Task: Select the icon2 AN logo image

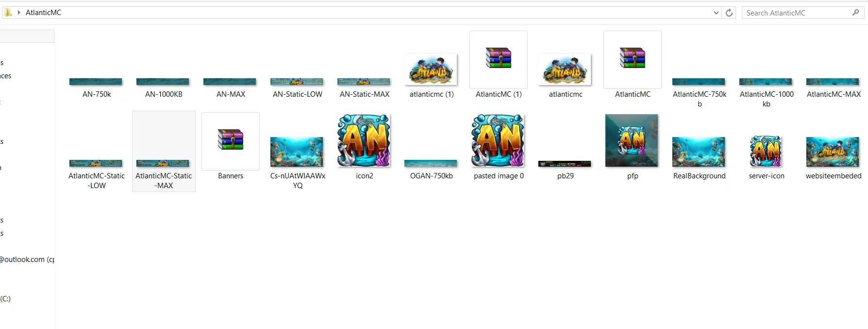Action: point(364,141)
